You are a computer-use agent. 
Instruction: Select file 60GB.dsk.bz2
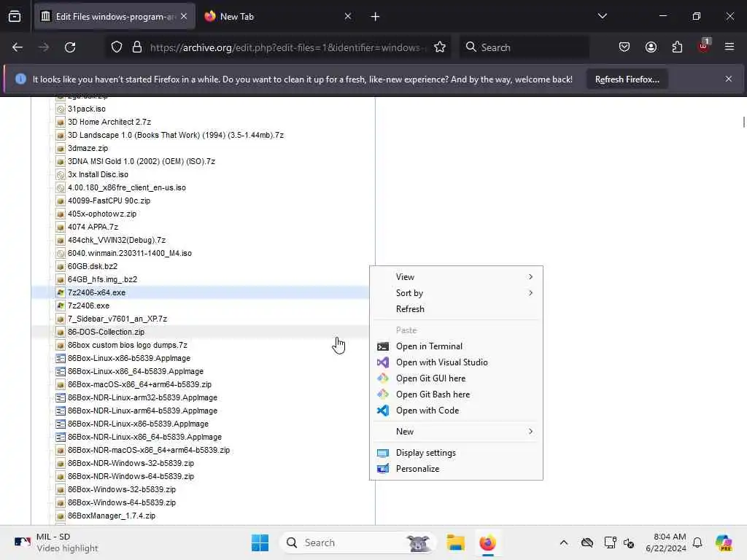(93, 266)
